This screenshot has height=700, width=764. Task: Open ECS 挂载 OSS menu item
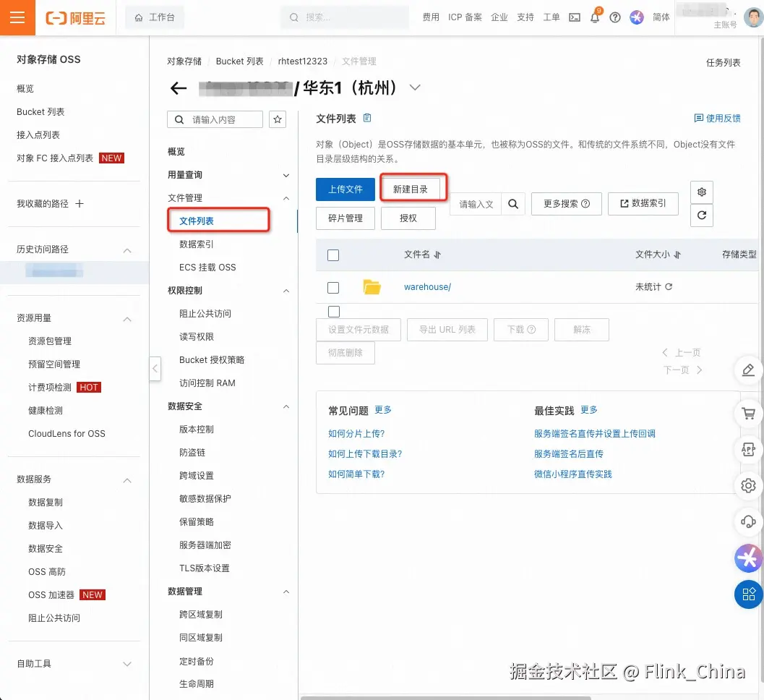[x=207, y=267]
